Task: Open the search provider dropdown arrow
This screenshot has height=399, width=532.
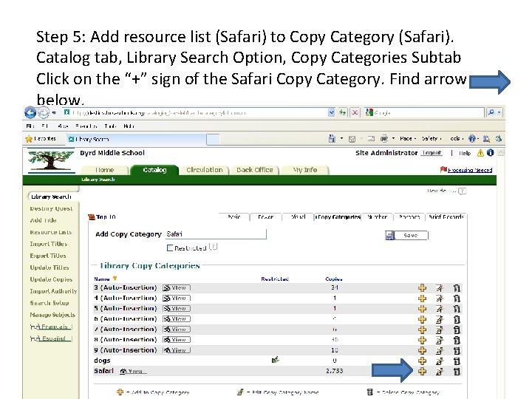Action: (499, 112)
